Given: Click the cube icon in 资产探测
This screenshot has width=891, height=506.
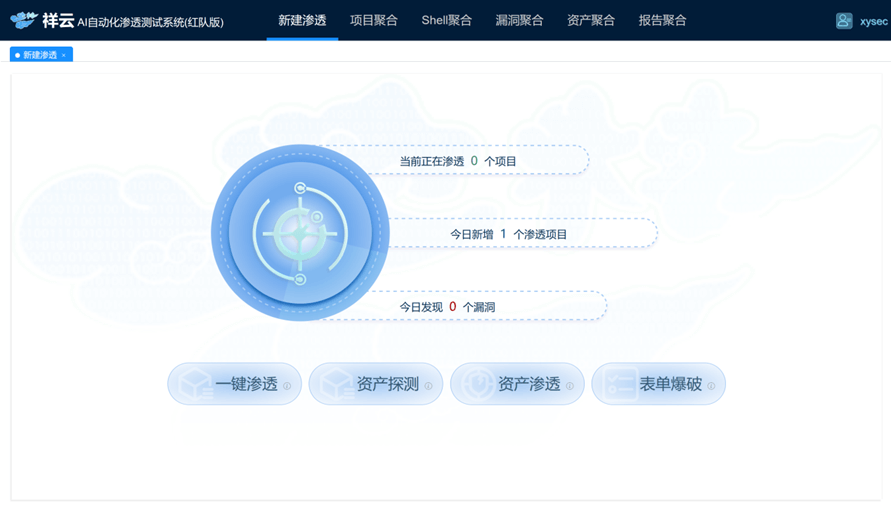Looking at the screenshot, I should click(x=337, y=384).
